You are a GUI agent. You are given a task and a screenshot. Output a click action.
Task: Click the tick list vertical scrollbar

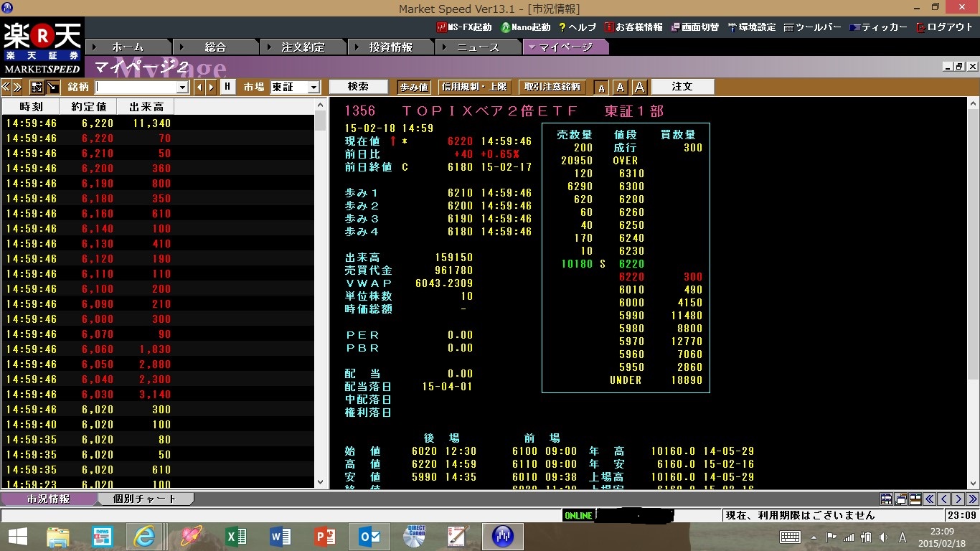pyautogui.click(x=321, y=287)
